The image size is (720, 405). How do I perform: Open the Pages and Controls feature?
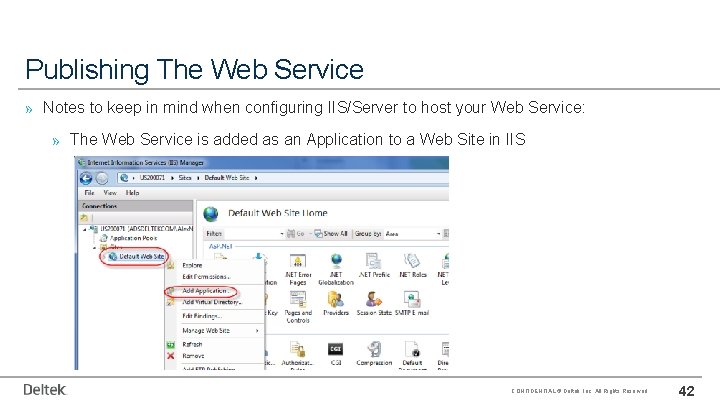(x=298, y=307)
